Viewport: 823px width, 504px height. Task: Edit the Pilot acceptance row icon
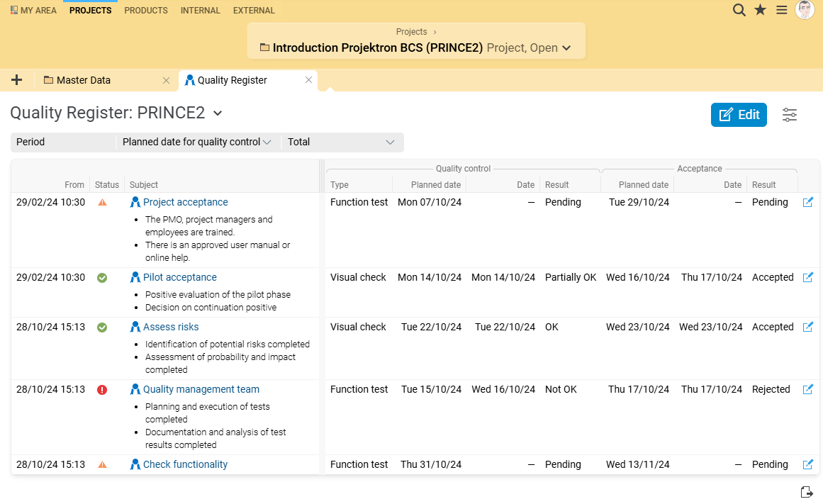[x=808, y=277]
